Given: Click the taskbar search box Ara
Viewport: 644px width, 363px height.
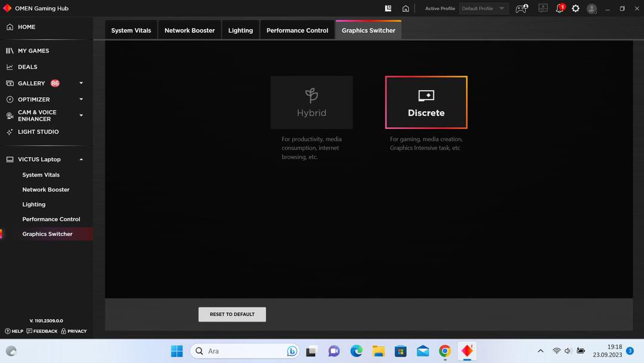Looking at the screenshot, I should 244,351.
